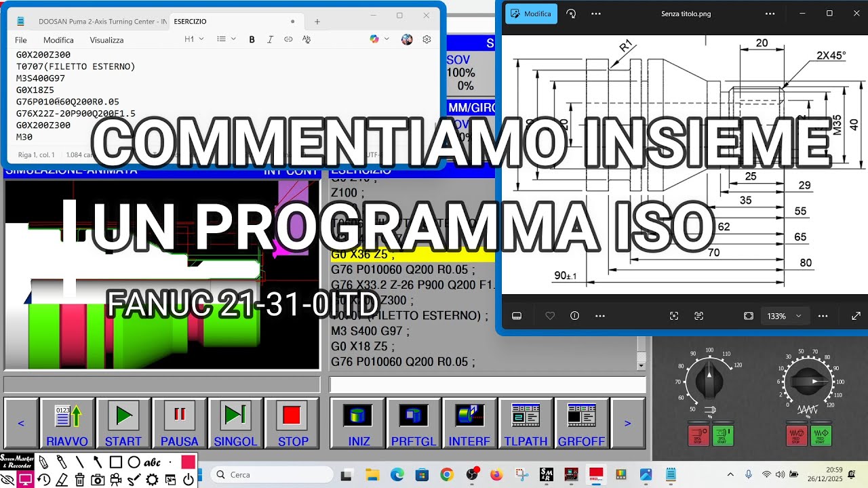Stop the simulation with STOP
868x488 pixels.
(x=292, y=423)
